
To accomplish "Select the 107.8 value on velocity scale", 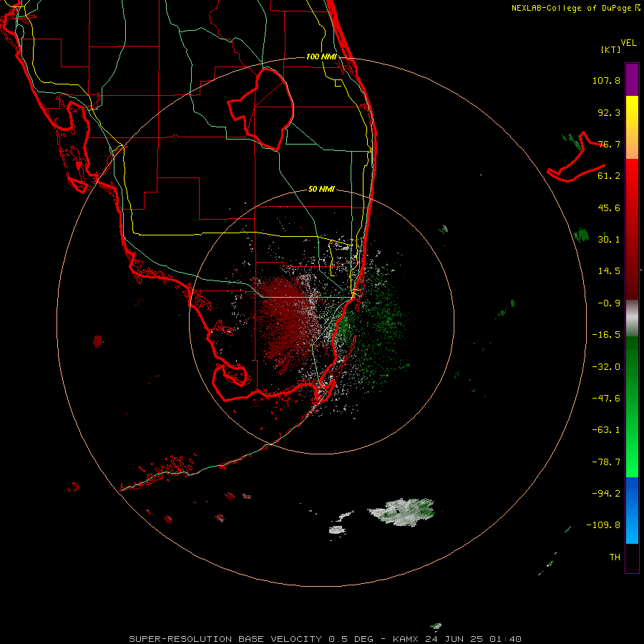I will pos(606,80).
